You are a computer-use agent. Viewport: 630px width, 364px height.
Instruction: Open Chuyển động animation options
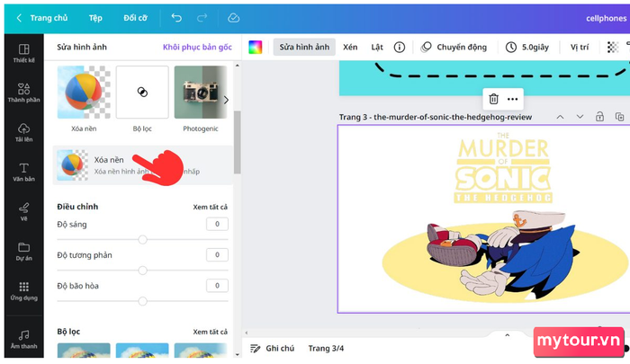pos(454,48)
